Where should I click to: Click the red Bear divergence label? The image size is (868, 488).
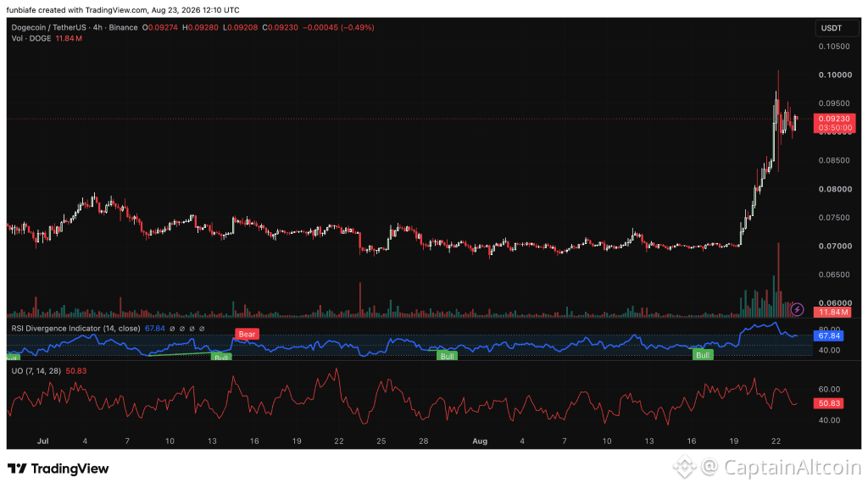click(247, 334)
